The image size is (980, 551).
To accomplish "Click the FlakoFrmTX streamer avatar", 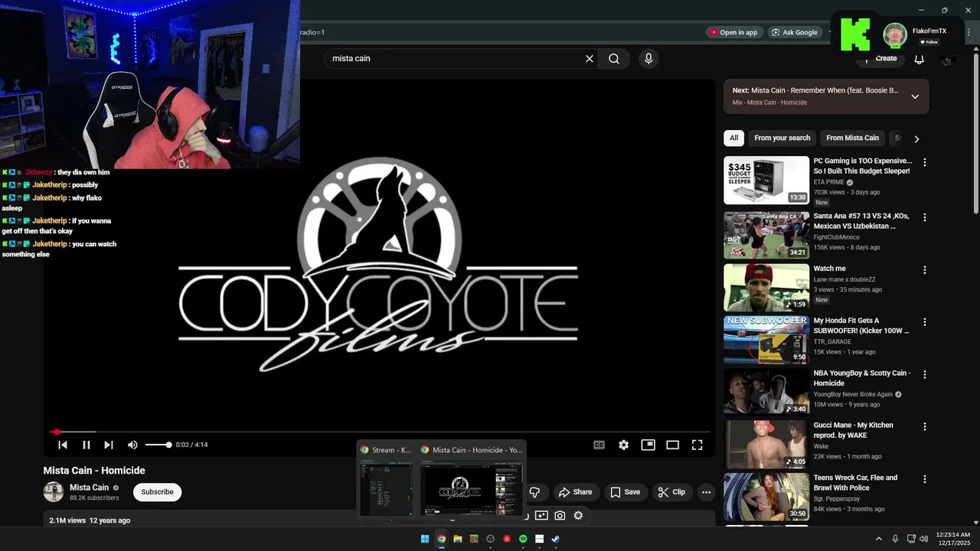I will pyautogui.click(x=895, y=34).
